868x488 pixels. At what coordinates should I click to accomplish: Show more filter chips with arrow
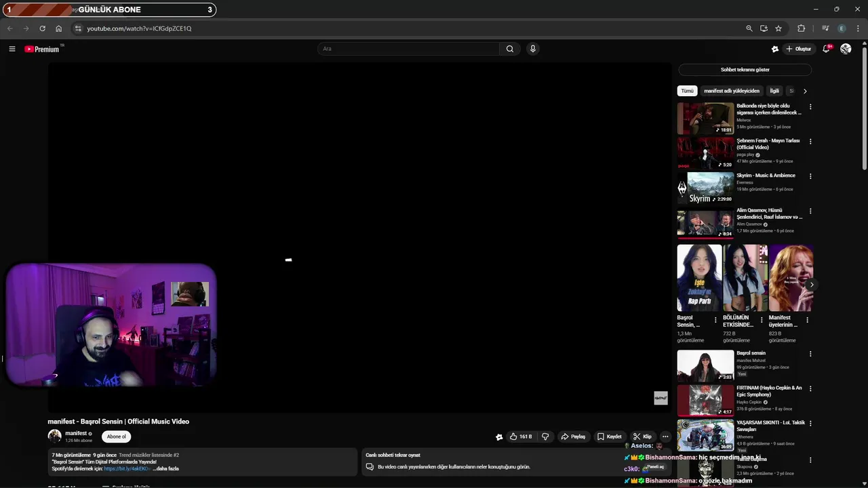(805, 91)
